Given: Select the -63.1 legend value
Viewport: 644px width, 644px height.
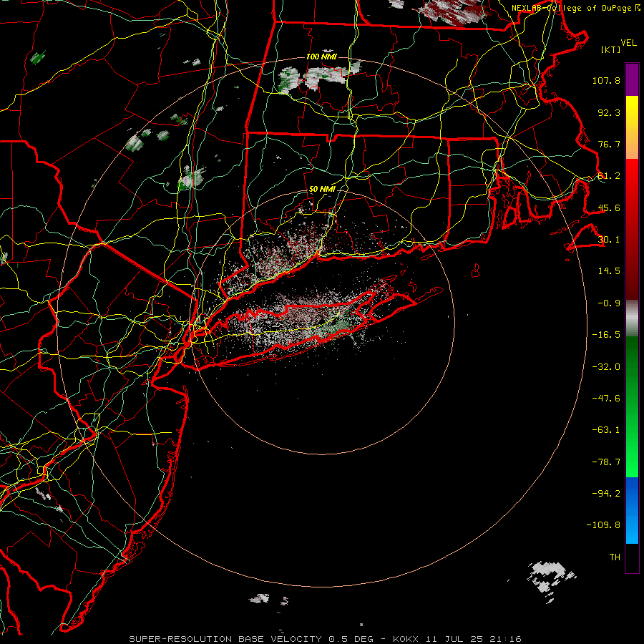Looking at the screenshot, I should pos(606,430).
